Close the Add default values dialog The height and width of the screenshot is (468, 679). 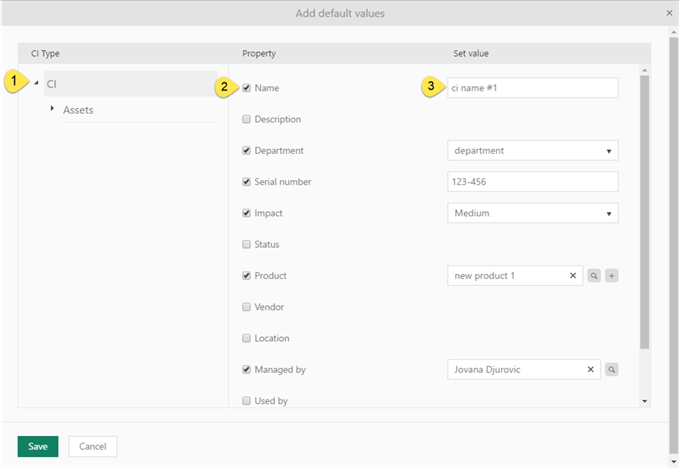(x=669, y=13)
